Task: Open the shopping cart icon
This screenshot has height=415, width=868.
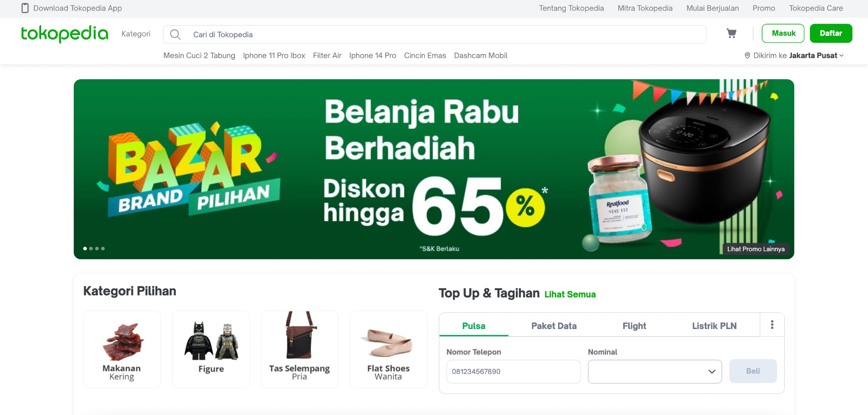Action: click(x=731, y=33)
